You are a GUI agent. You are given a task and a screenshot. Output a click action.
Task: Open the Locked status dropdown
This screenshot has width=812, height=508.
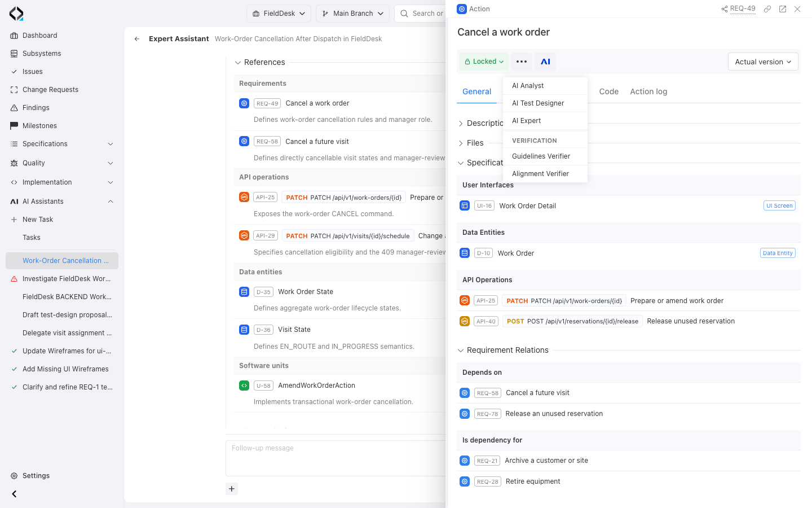(x=484, y=62)
